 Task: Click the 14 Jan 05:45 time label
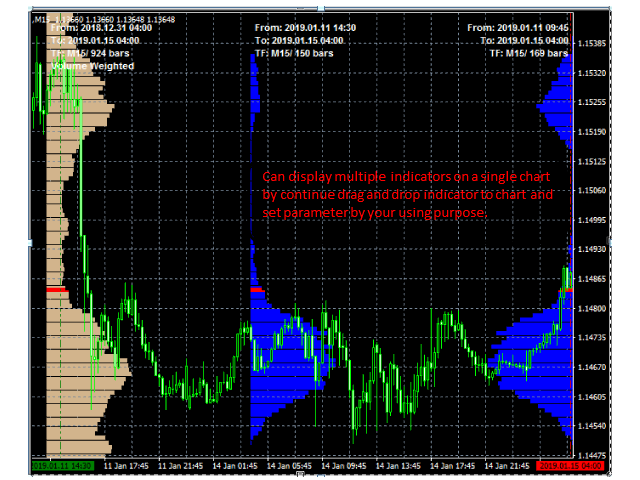tap(289, 466)
